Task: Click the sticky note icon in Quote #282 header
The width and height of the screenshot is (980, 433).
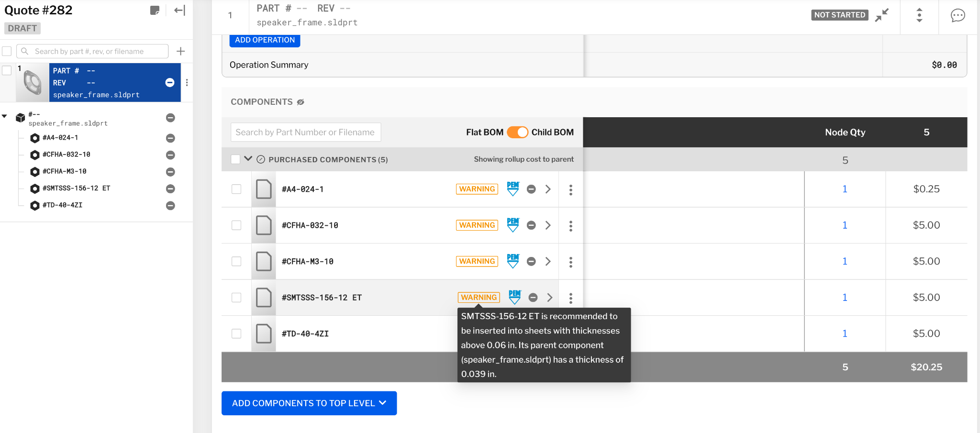Action: click(155, 10)
